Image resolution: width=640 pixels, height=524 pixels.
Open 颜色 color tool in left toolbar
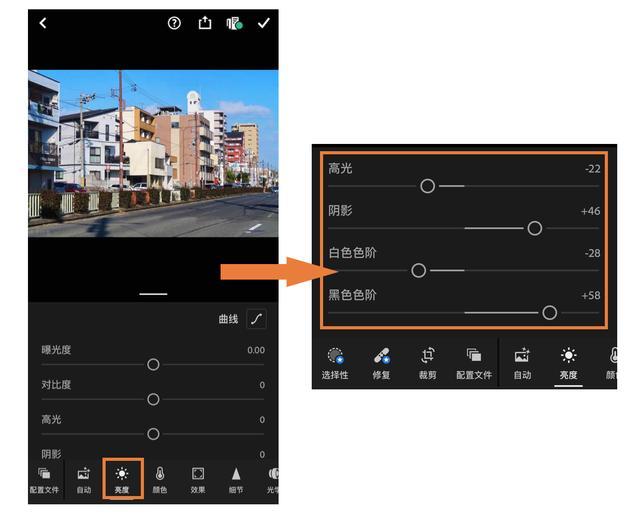point(160,480)
